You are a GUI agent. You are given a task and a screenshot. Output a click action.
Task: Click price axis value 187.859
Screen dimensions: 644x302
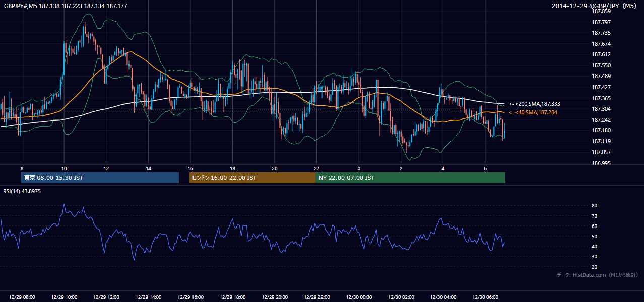tap(601, 11)
